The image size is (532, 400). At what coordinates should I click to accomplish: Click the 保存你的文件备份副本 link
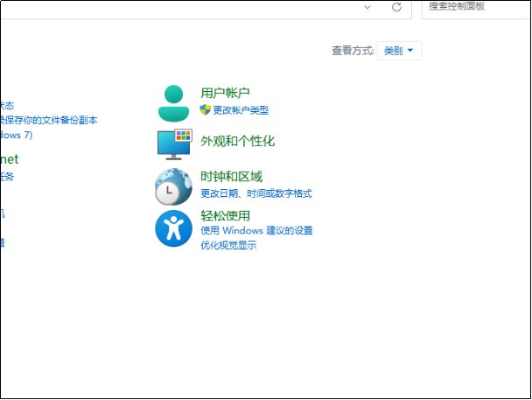(x=48, y=120)
